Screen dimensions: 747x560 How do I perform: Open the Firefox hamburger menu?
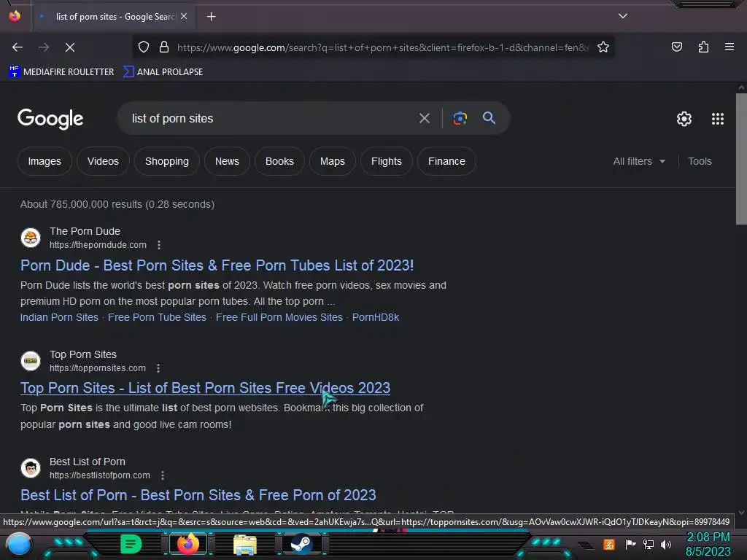click(x=729, y=47)
